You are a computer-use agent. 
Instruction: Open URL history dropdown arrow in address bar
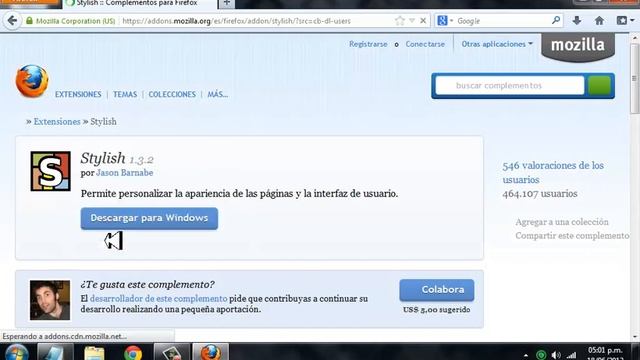pyautogui.click(x=412, y=20)
